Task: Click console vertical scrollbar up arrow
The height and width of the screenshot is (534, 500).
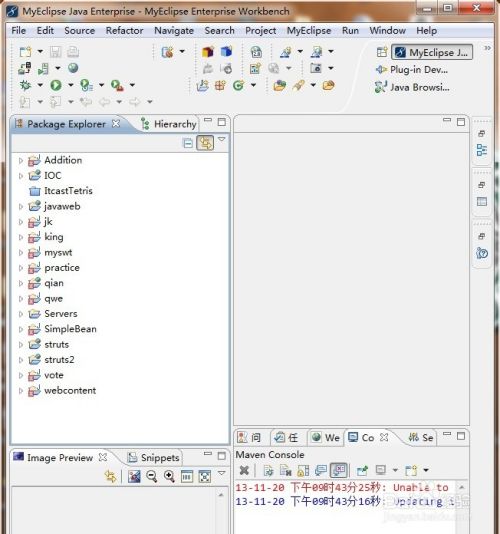Action: point(462,487)
